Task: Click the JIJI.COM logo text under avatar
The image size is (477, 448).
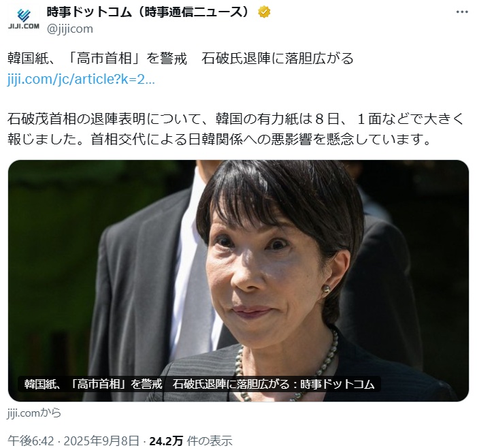Action: click(x=24, y=26)
